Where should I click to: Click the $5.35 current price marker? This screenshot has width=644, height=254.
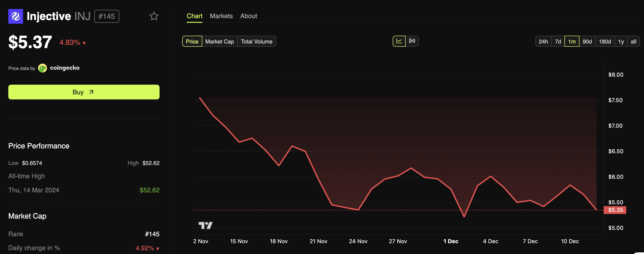(615, 210)
